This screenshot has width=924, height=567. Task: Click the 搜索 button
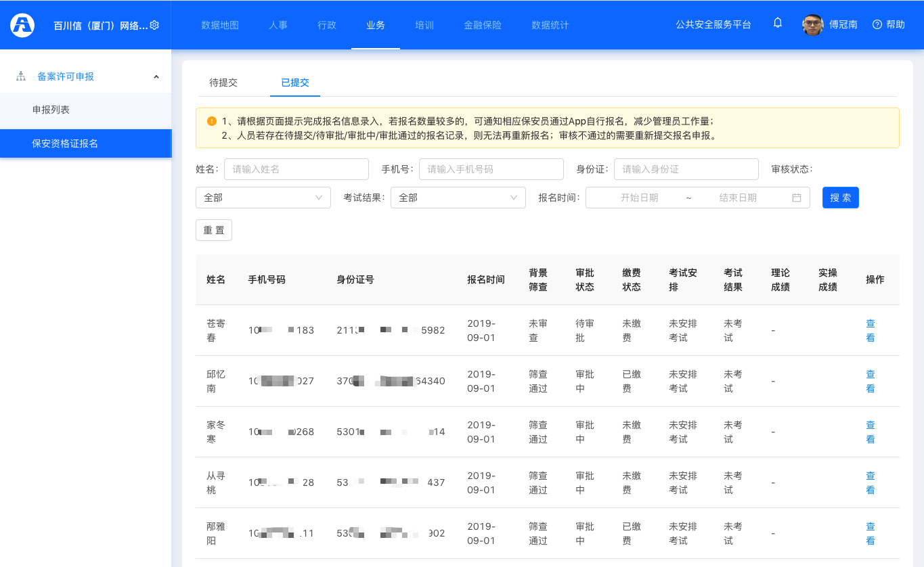[841, 198]
